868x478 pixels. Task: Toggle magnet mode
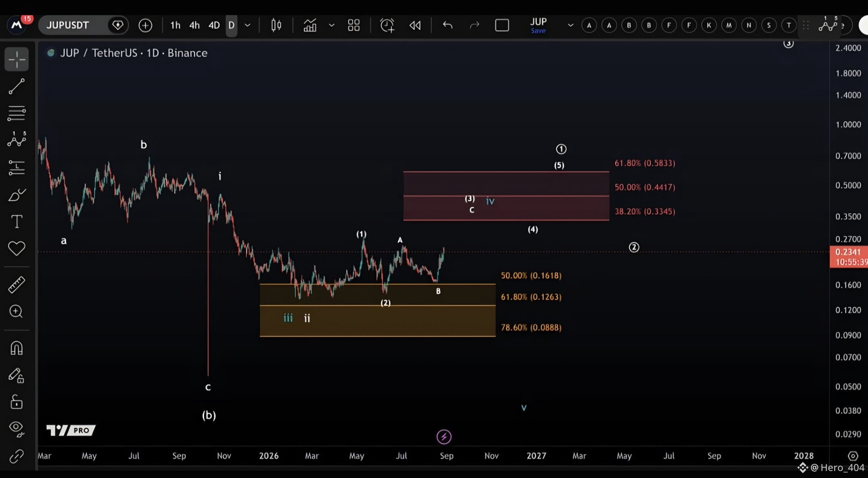(x=16, y=347)
